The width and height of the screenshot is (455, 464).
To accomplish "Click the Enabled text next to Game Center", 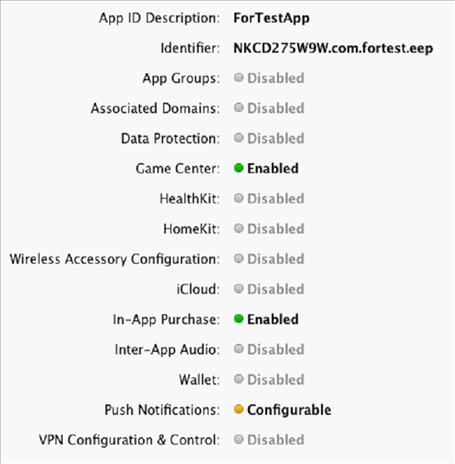I will click(x=273, y=168).
